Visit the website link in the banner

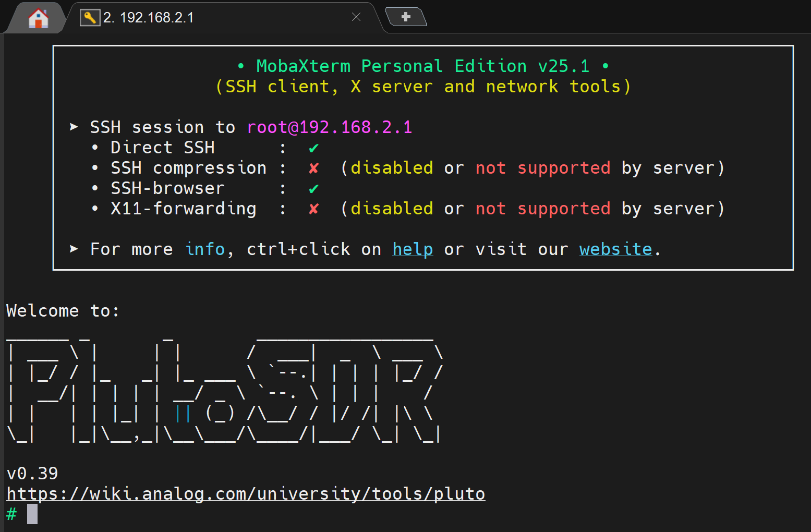[x=615, y=249]
